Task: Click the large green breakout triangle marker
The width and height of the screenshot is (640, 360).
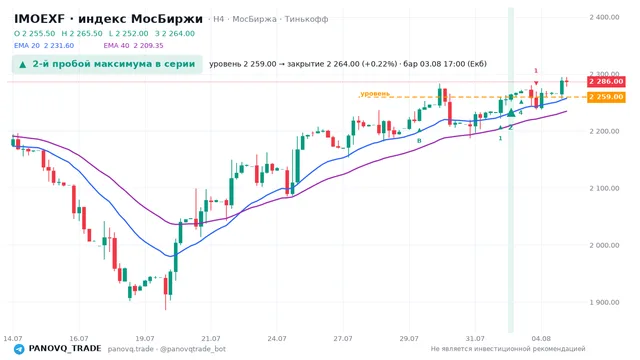Action: tap(511, 113)
